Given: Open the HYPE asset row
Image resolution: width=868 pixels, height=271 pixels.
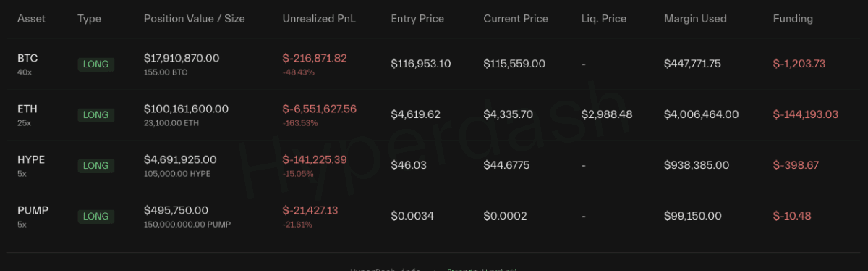Looking at the screenshot, I should (434, 165).
